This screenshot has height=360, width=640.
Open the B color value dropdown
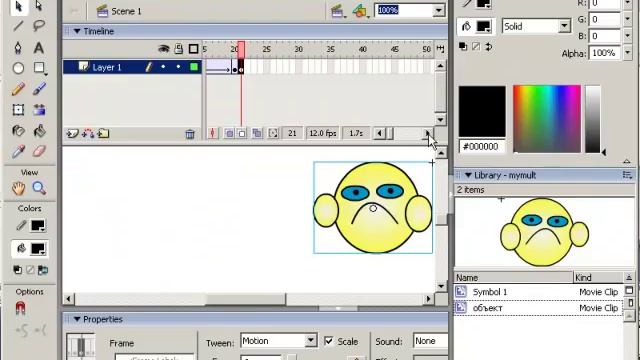click(627, 36)
